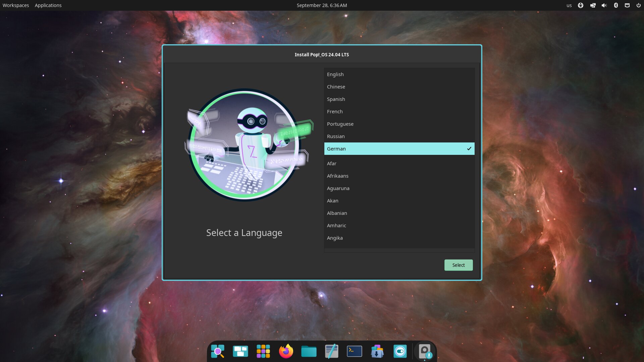
Task: Choose Amharic in the language list
Action: [399, 226]
